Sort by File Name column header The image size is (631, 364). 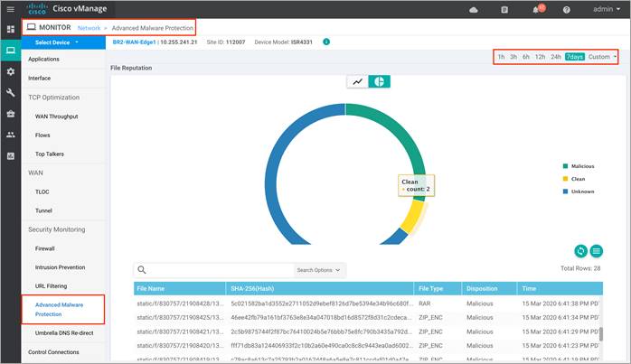point(180,288)
